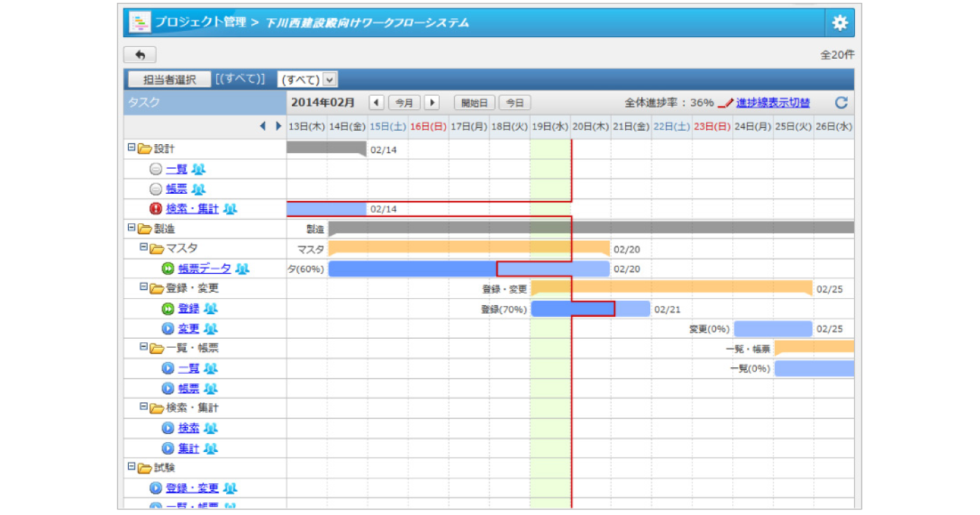Collapse the マスタ folder
This screenshot has height=515, width=980.
[x=143, y=248]
